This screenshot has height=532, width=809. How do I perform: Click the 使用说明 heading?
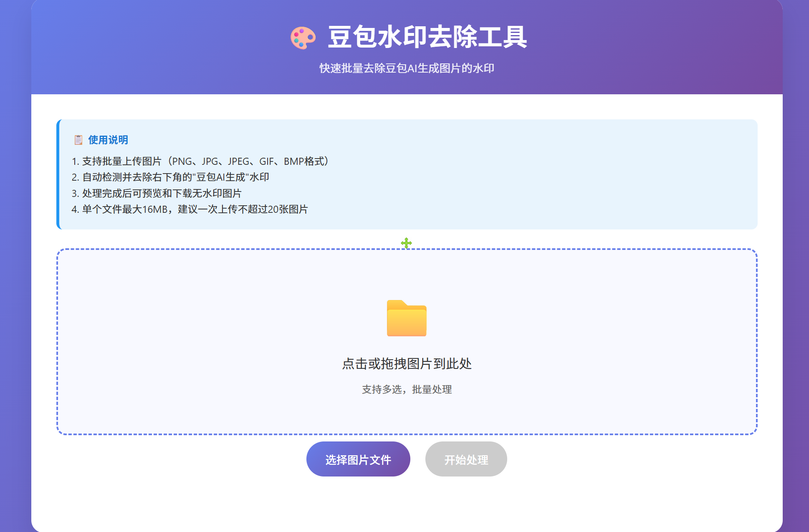pos(108,140)
